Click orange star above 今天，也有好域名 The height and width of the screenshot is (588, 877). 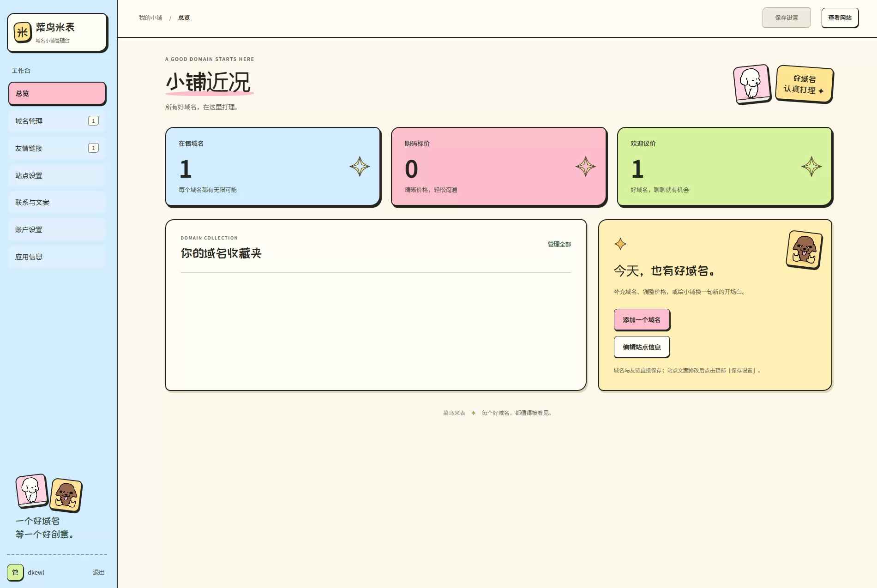pyautogui.click(x=620, y=244)
